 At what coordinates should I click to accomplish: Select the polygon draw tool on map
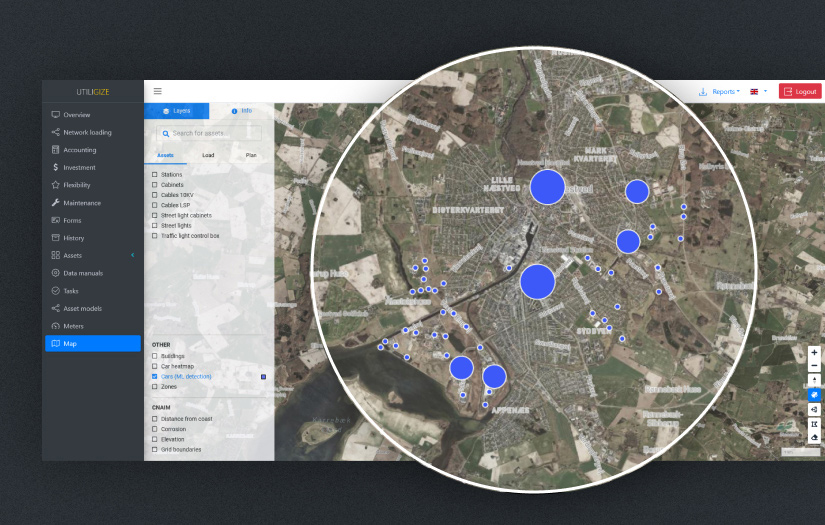814,423
